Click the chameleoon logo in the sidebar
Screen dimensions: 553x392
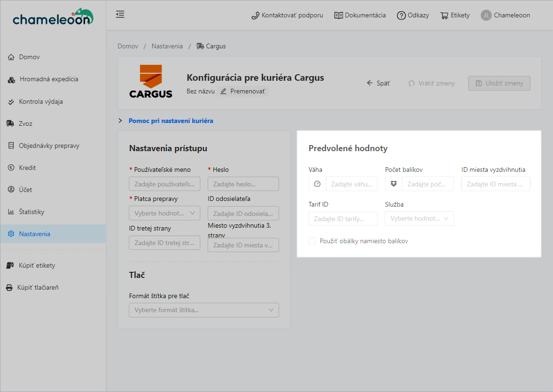click(x=53, y=17)
